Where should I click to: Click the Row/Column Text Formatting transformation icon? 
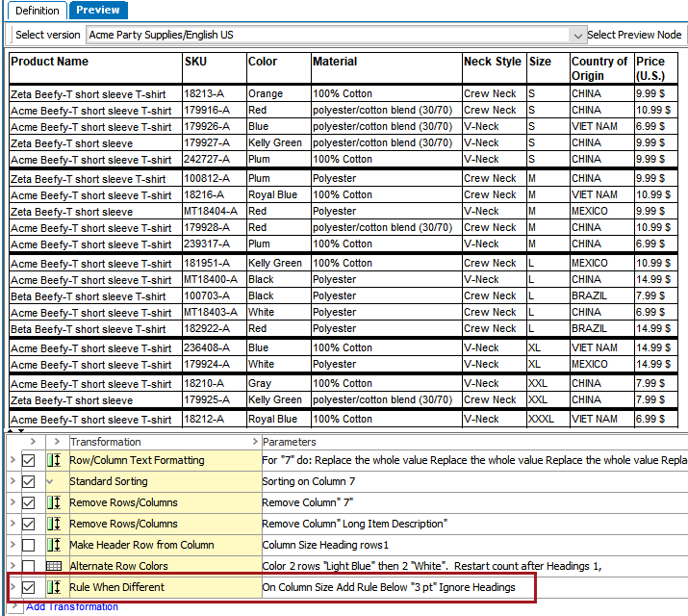click(x=54, y=461)
